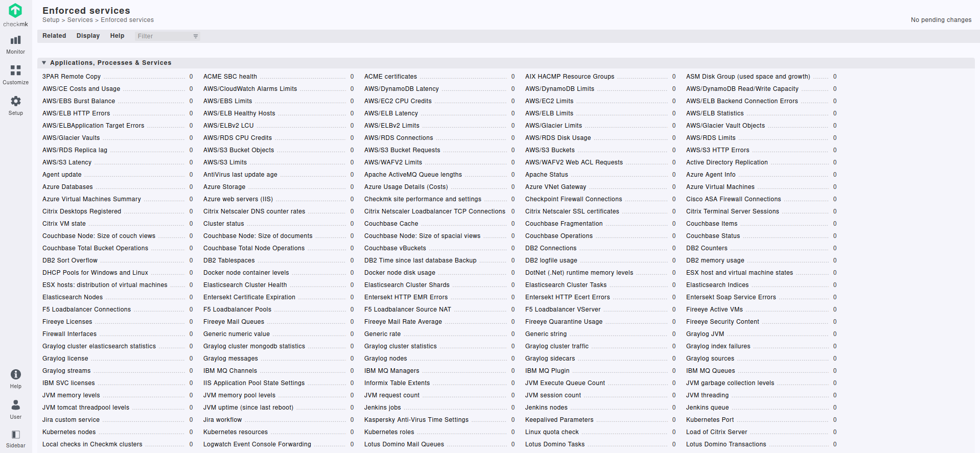Open Docker node disk usage
980x453 pixels.
point(400,273)
